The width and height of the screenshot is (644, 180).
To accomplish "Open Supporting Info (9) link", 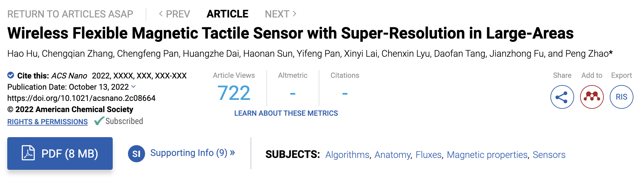I will [192, 153].
